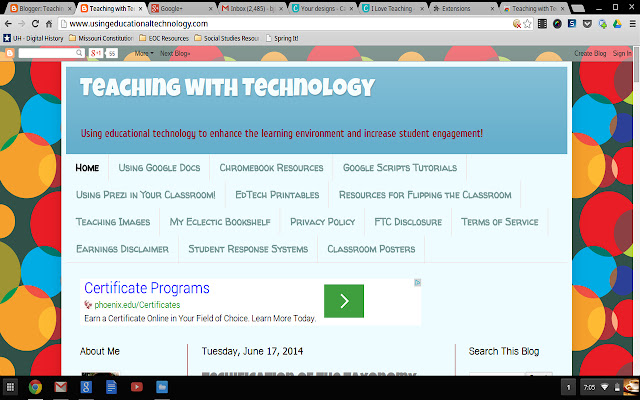Switch to the Google+ tab
640x400 pixels.
click(182, 8)
